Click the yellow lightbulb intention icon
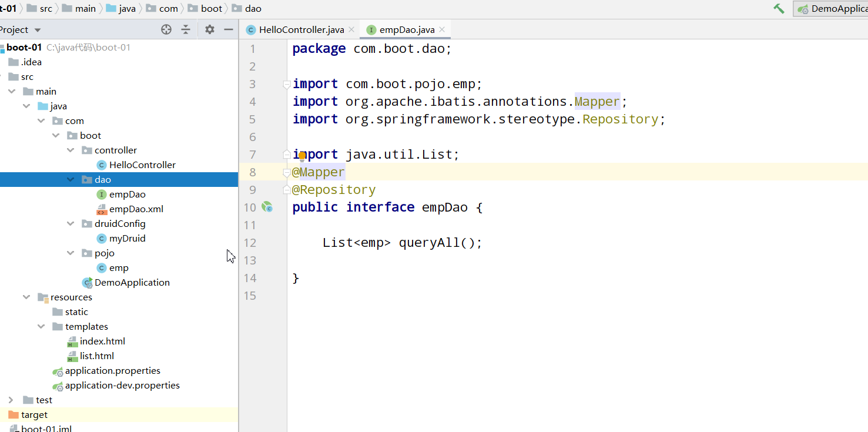 click(x=302, y=156)
